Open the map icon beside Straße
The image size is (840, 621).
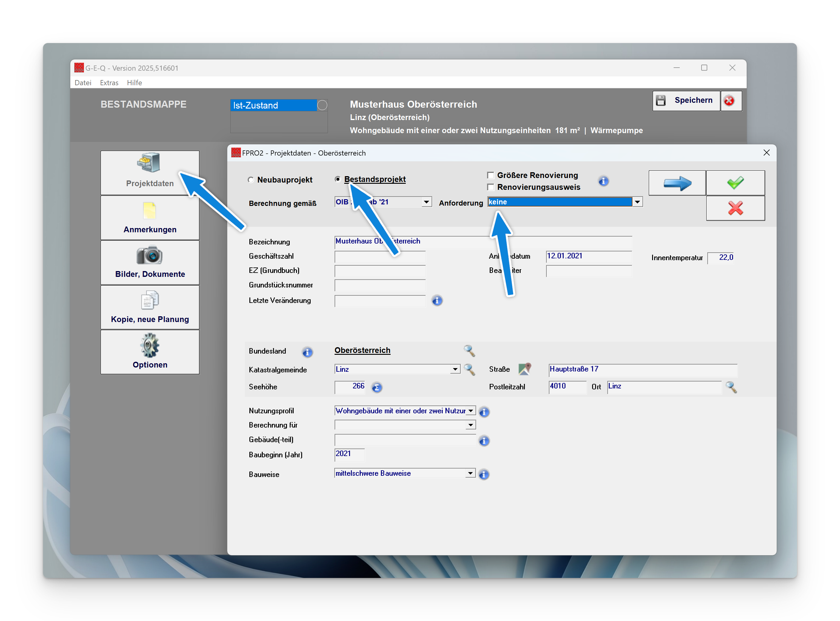(x=525, y=369)
